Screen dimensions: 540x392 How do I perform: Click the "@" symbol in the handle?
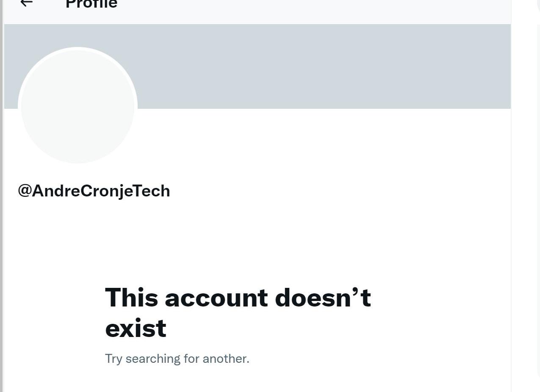[x=25, y=191]
